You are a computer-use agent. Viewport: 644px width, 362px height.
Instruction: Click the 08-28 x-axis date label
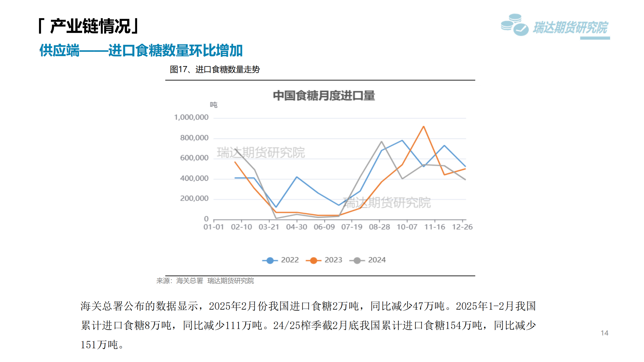point(379,227)
